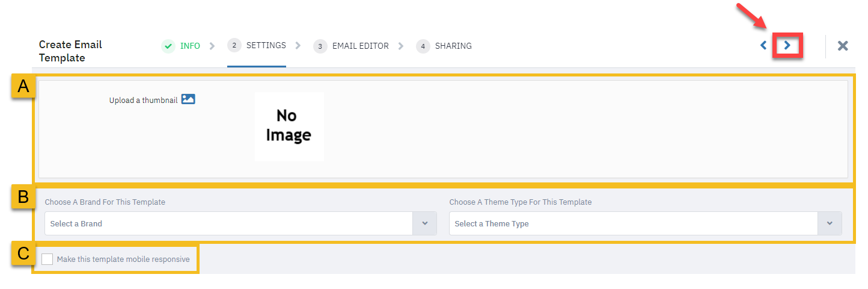The height and width of the screenshot is (289, 868).
Task: Open the SHARING step tab
Action: (453, 46)
